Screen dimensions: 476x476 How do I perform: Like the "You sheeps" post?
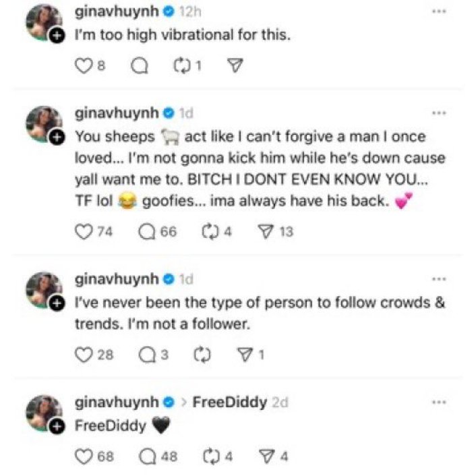(84, 232)
